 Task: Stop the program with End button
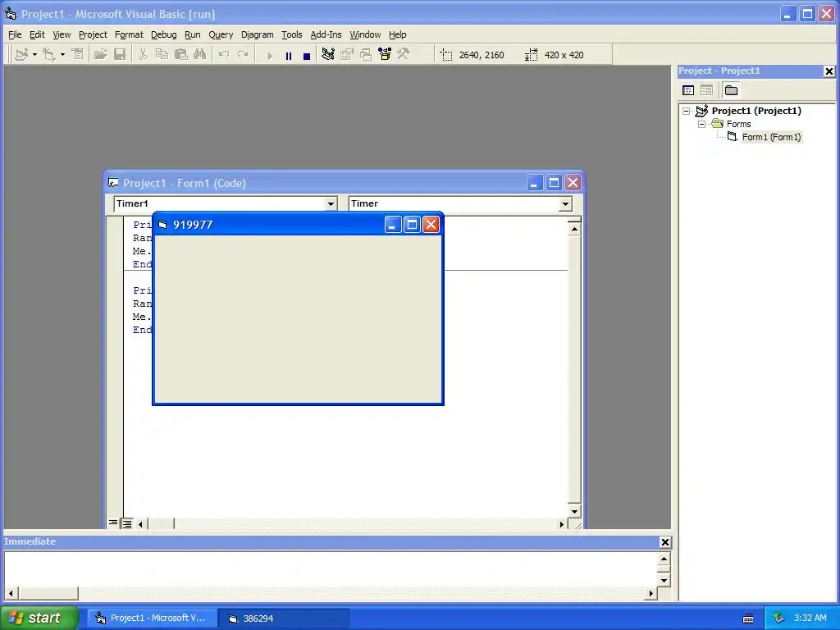point(307,55)
